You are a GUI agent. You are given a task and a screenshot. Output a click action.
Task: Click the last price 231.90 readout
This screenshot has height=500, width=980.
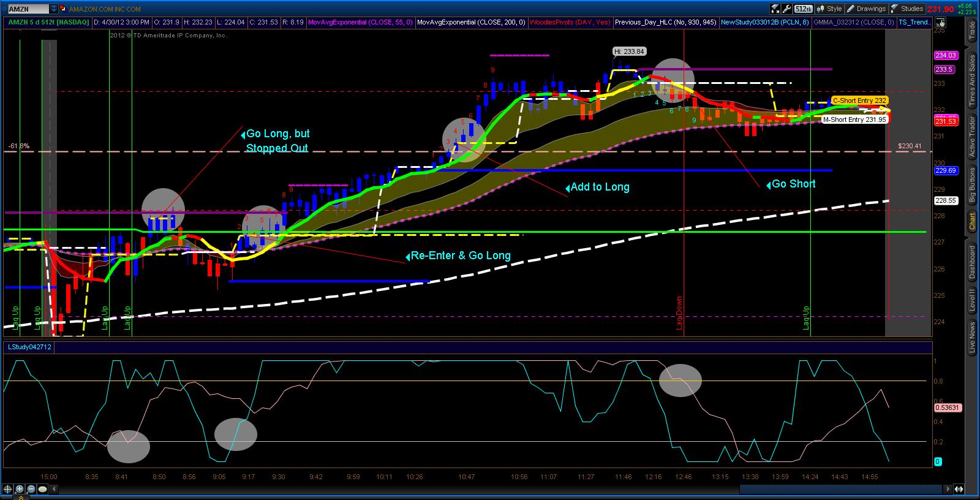click(940, 9)
